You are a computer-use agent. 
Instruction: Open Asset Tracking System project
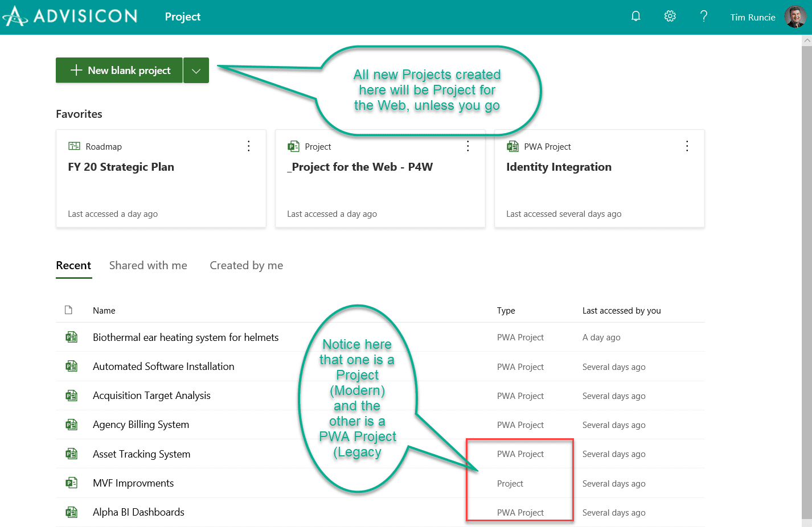[x=141, y=454]
